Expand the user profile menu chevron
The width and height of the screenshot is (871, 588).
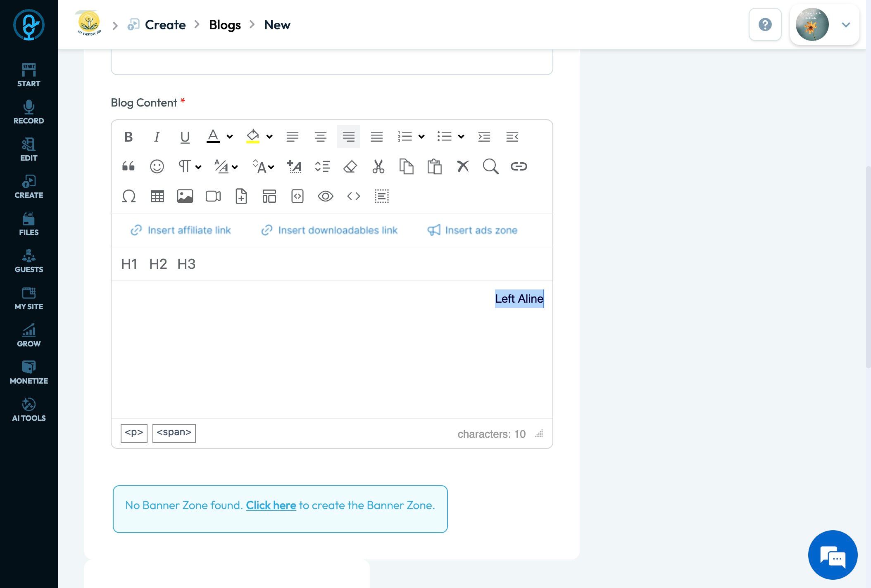(x=846, y=25)
